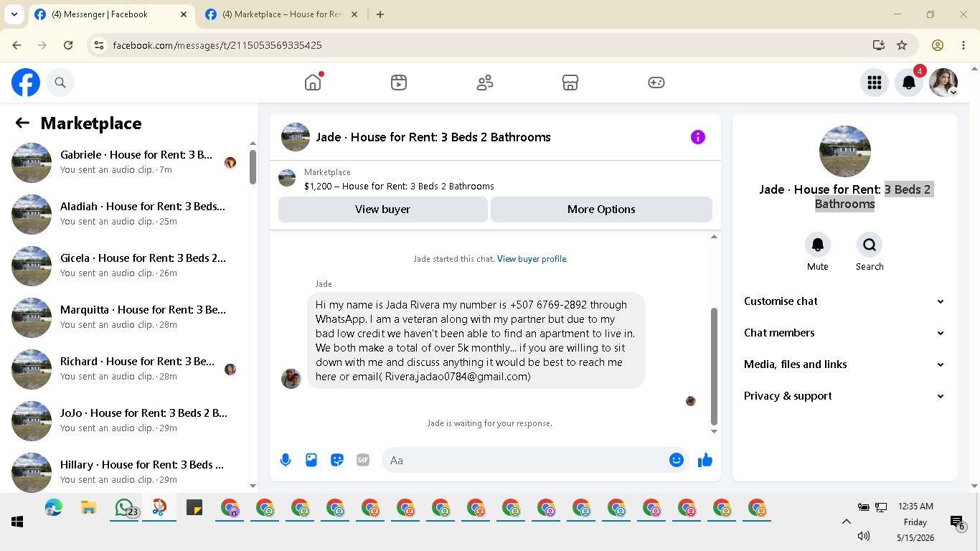Click the chat messages scrollbar
Screen dimensions: 980x551
pos(714,366)
